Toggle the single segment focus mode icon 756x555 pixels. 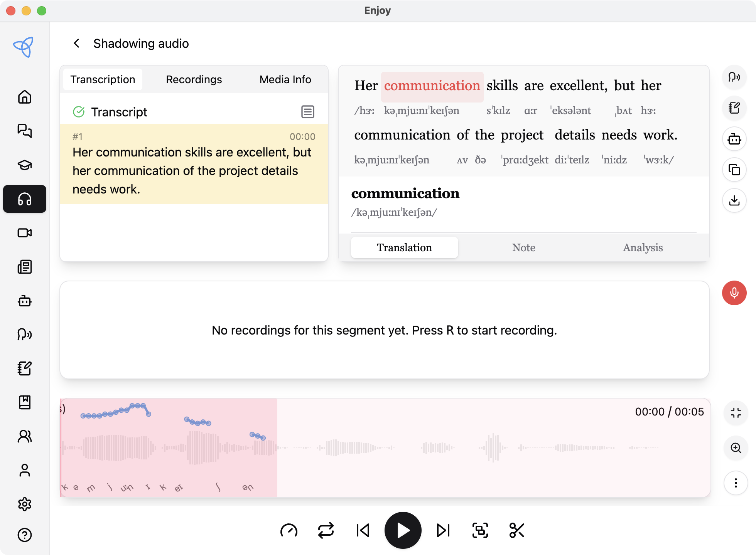pos(480,530)
